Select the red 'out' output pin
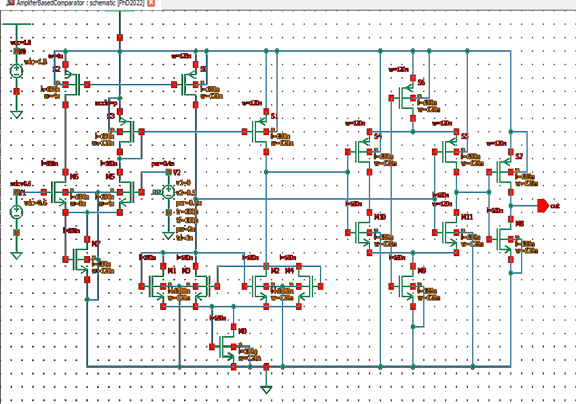 pos(543,206)
